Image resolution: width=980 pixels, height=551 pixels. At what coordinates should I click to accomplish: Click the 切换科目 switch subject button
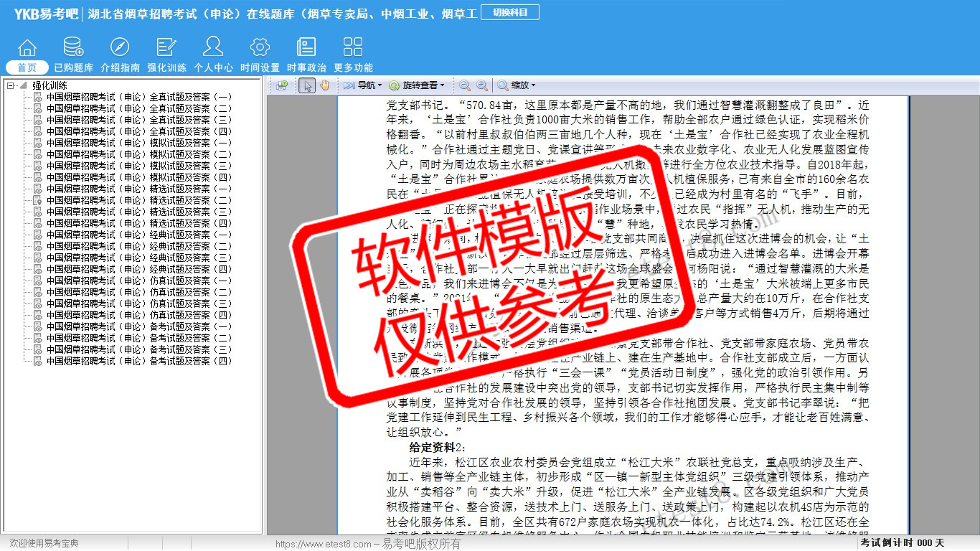[511, 12]
